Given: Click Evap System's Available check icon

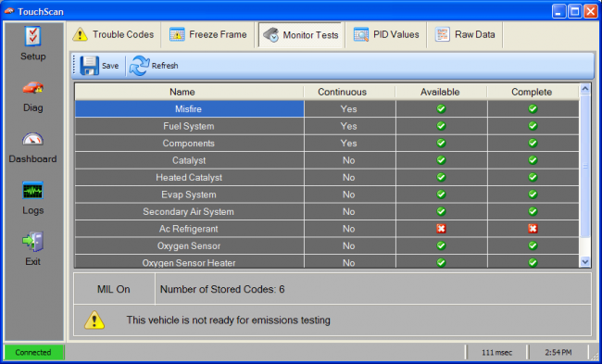Looking at the screenshot, I should coord(441,195).
